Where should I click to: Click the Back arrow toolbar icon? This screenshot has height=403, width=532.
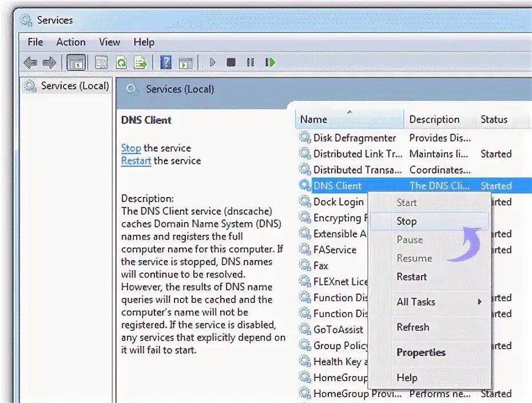[x=30, y=62]
